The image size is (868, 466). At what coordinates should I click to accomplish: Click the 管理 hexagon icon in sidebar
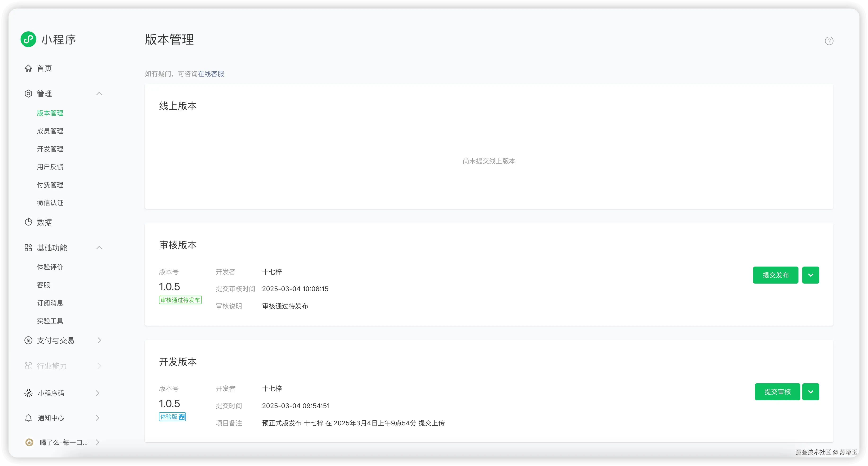click(x=28, y=93)
